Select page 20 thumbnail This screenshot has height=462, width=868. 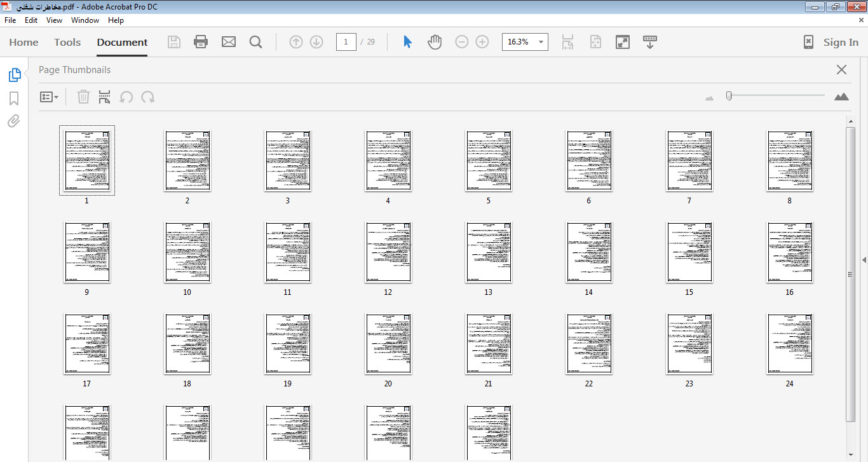[388, 344]
